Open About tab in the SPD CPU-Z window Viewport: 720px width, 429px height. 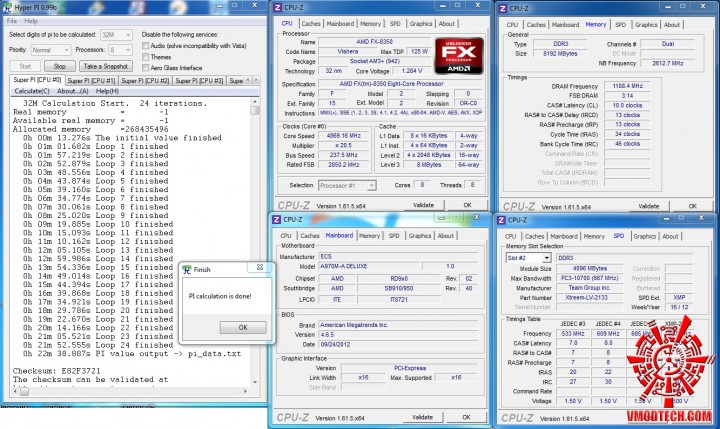click(670, 236)
